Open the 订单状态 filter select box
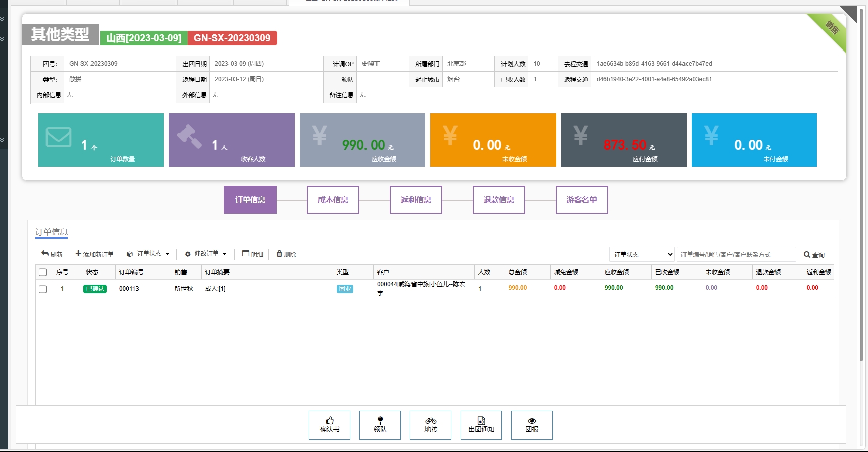This screenshot has height=452, width=868. [x=642, y=254]
